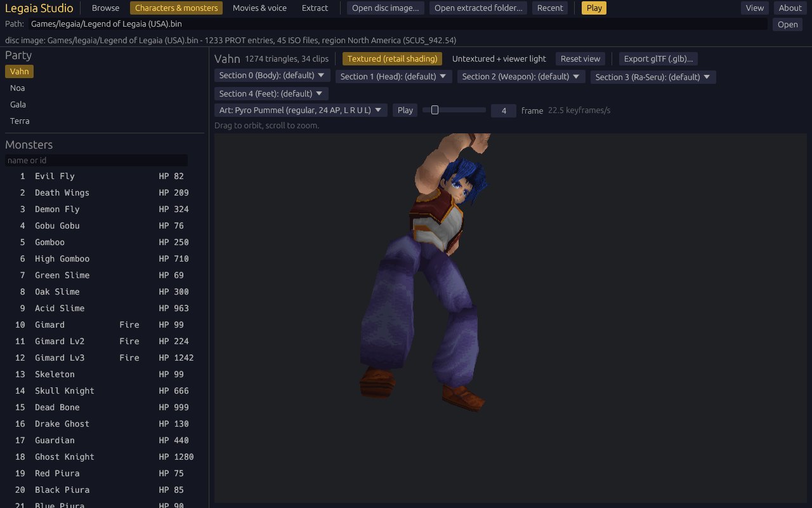Open the About menu
The image size is (812, 508).
click(x=790, y=8)
